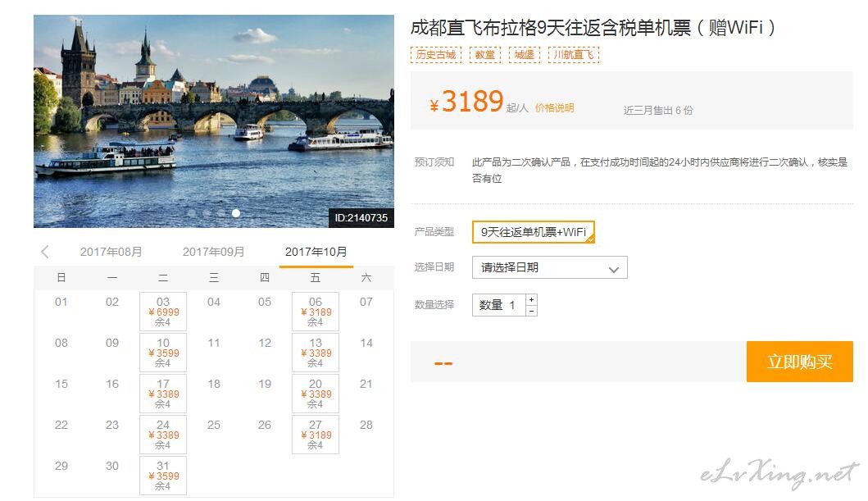The image size is (868, 501).
Task: Select product type 9天往返单机票+WiFi
Action: tap(533, 232)
